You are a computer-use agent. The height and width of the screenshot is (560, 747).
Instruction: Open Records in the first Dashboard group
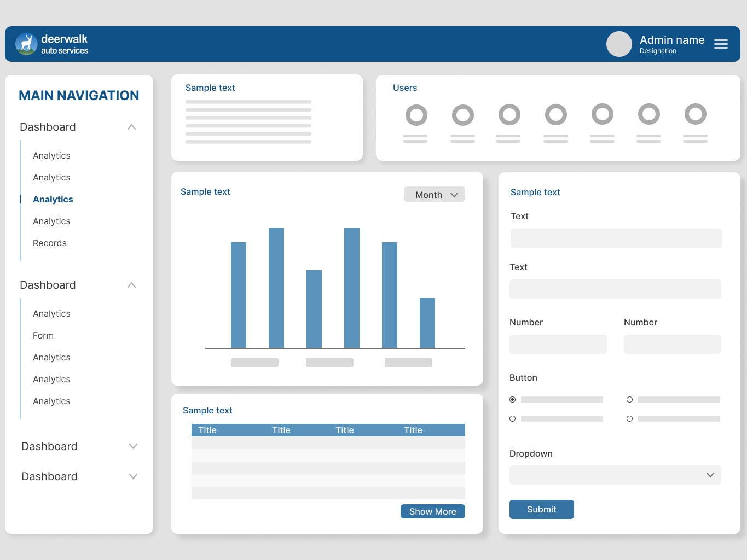(50, 243)
